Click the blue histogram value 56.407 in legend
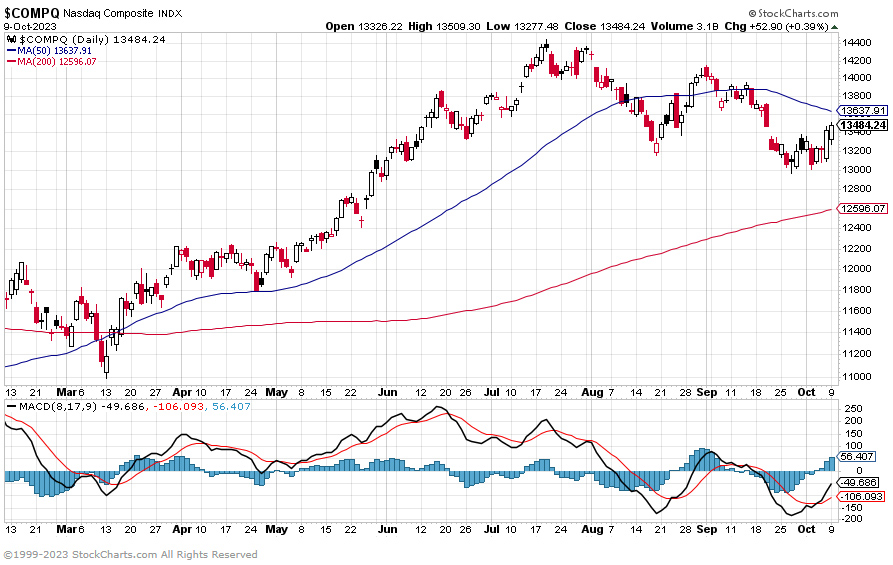The width and height of the screenshot is (893, 565). (x=231, y=407)
